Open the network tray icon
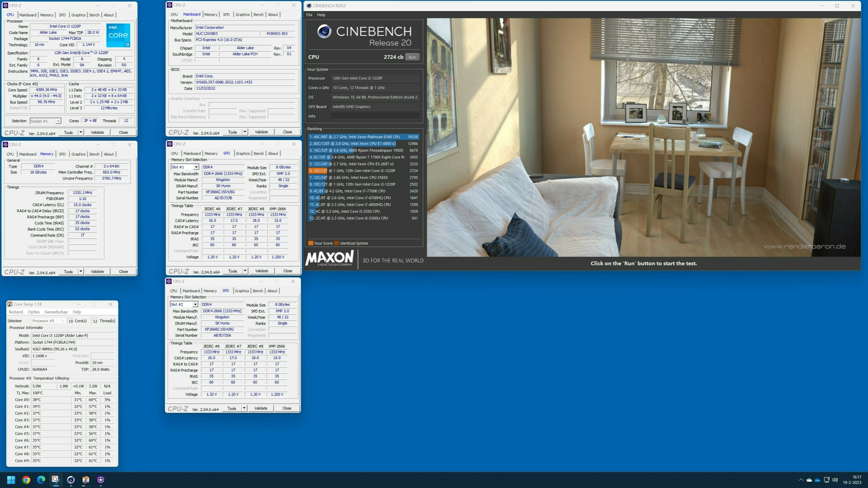The height and width of the screenshot is (488, 868). coord(827,480)
